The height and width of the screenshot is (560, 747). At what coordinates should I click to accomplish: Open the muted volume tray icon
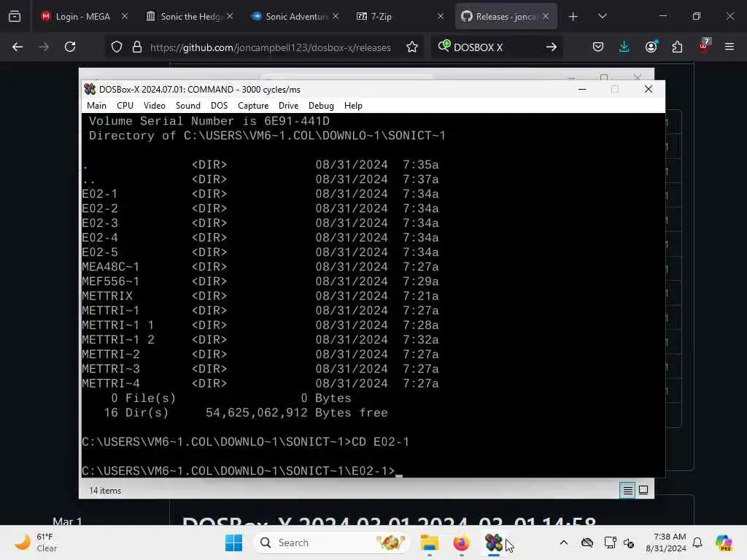point(628,542)
